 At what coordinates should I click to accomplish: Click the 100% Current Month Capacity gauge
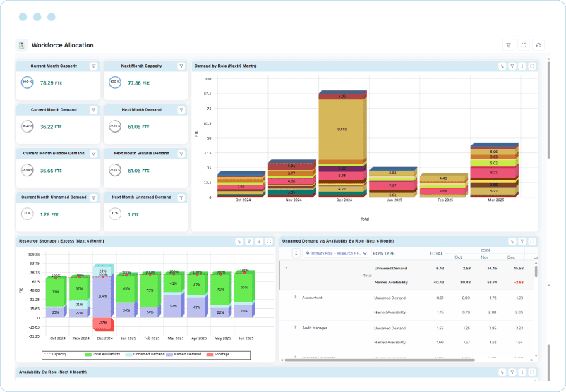28,82
